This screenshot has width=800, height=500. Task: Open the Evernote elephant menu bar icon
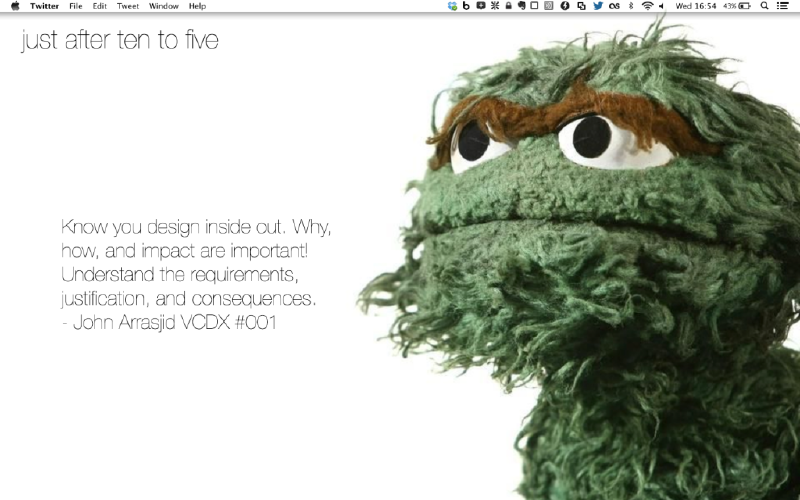click(521, 6)
